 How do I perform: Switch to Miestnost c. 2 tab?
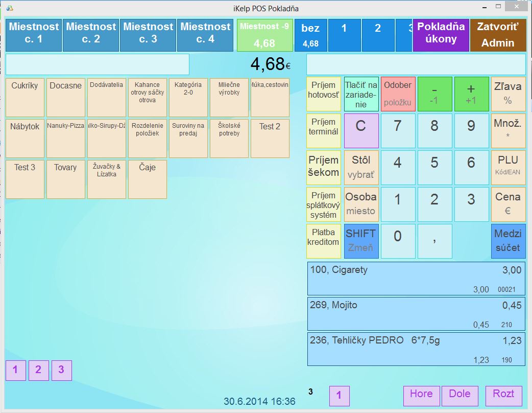coord(91,35)
